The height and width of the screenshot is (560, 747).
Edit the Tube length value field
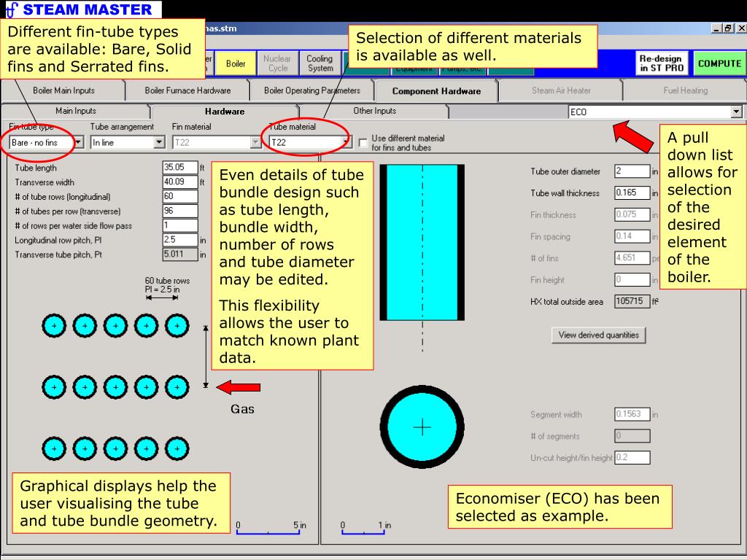coord(180,167)
